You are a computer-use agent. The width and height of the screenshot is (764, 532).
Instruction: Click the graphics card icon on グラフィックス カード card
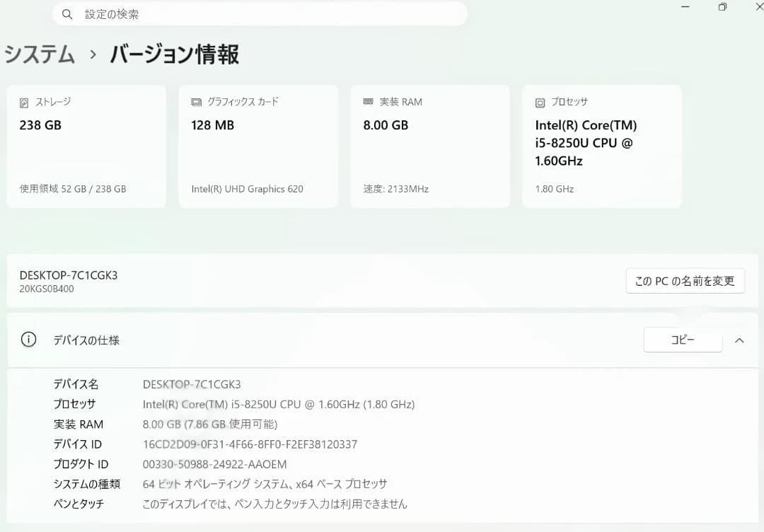click(x=196, y=102)
